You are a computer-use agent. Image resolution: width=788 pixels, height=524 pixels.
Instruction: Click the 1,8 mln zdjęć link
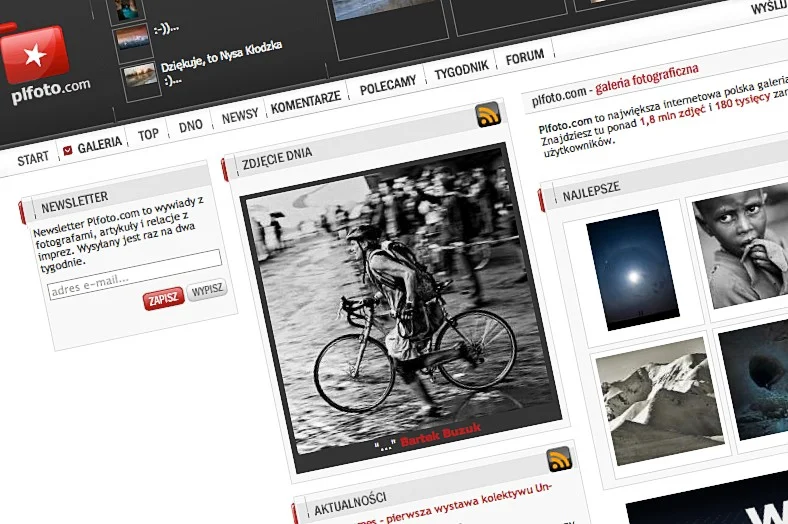(x=672, y=115)
